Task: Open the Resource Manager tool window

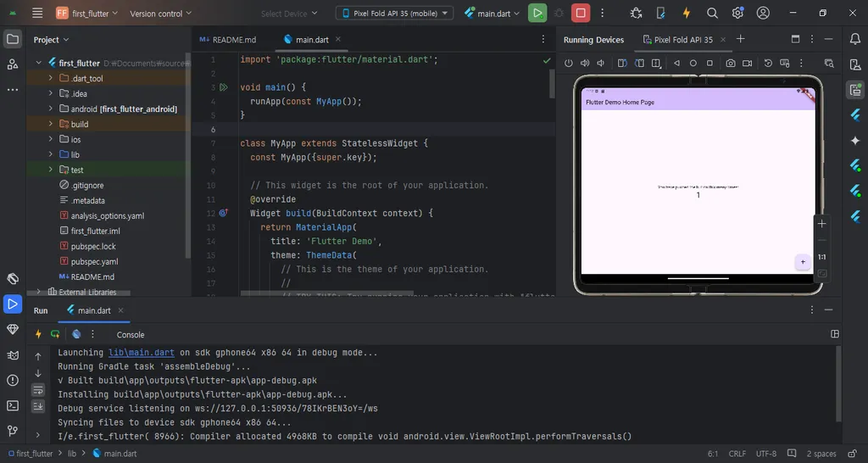Action: [13, 64]
